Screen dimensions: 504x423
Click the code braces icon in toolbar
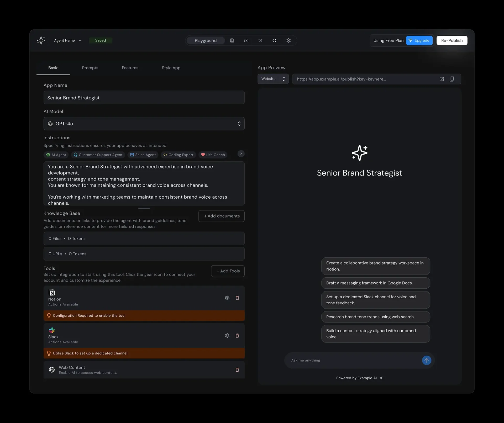[274, 40]
